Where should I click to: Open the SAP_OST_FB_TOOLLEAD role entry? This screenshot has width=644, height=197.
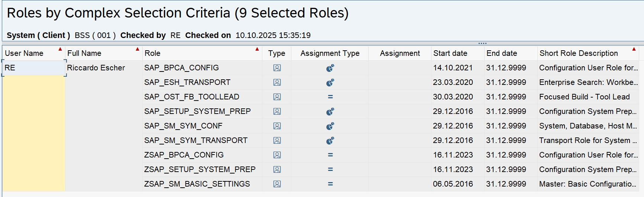tap(191, 97)
